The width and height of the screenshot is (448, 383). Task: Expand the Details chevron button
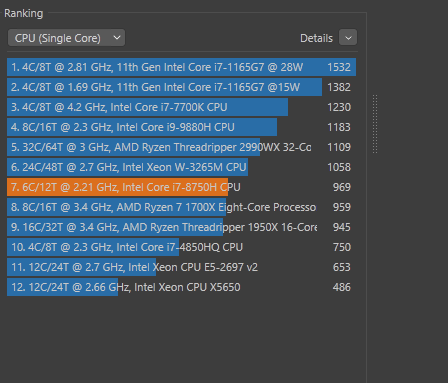(x=348, y=37)
